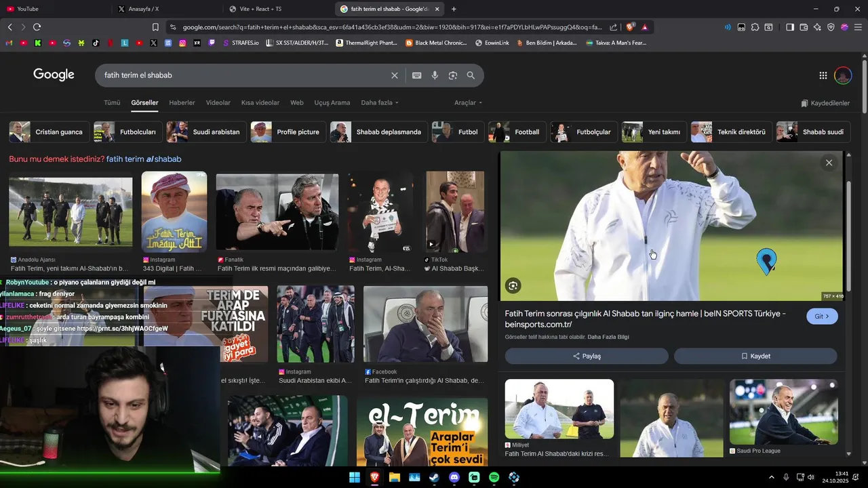Open the Kısa videolar tab
Viewport: 868px width, 488px height.
[260, 103]
